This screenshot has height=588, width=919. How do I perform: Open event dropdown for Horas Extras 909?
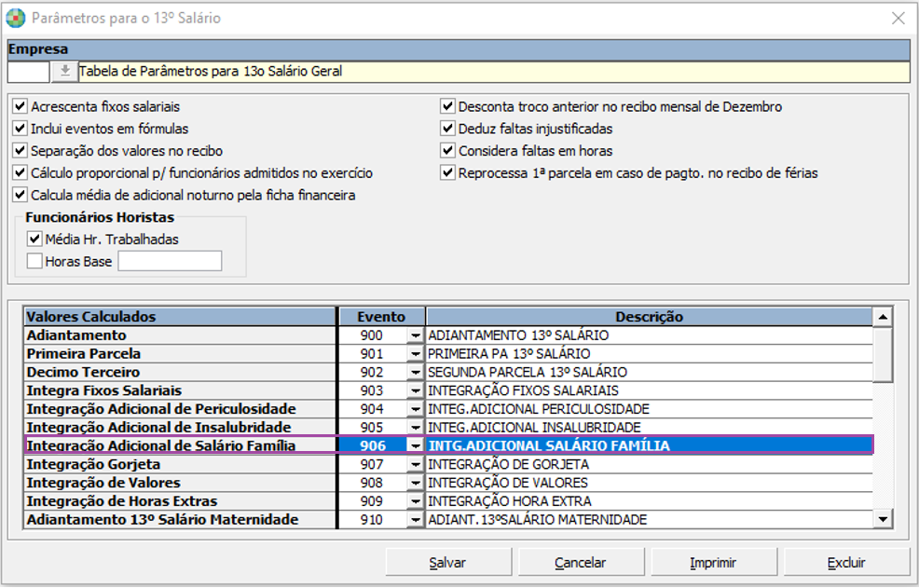[x=416, y=501]
